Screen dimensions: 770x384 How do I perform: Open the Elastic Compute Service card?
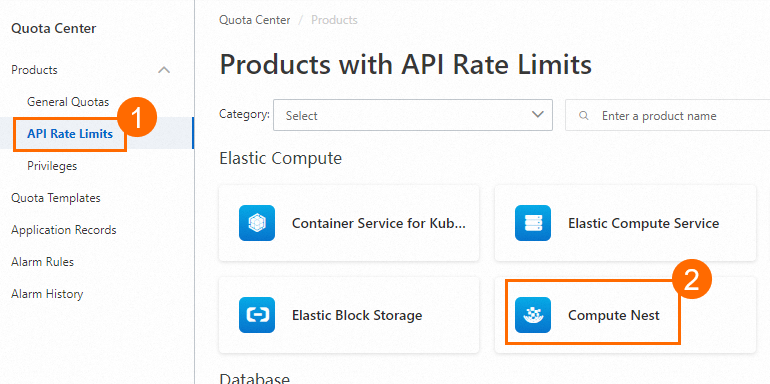pos(625,223)
